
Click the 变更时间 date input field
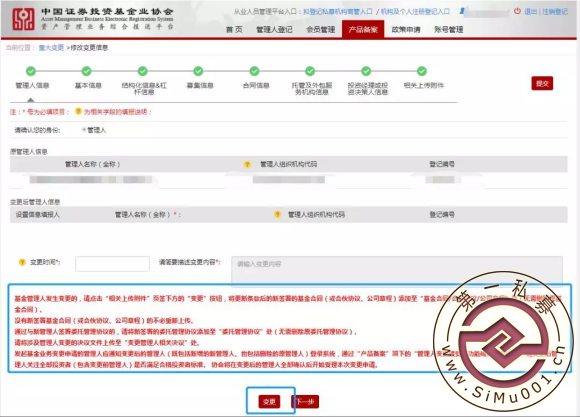[112, 264]
